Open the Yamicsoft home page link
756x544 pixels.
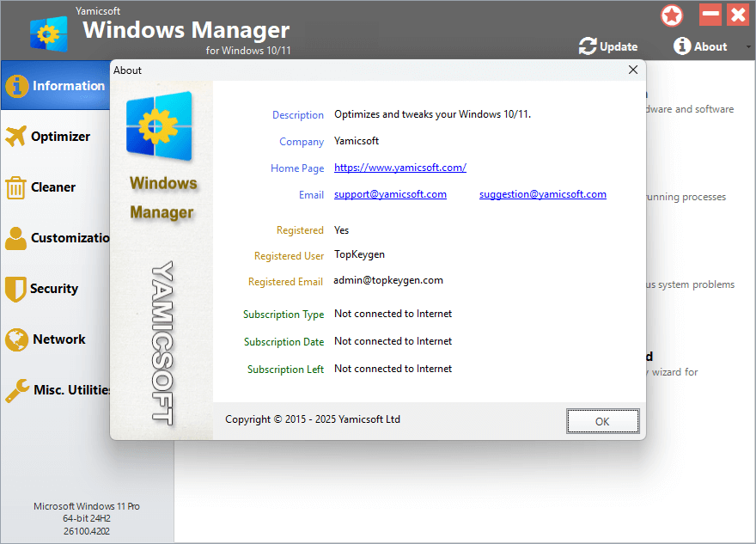[x=399, y=168]
